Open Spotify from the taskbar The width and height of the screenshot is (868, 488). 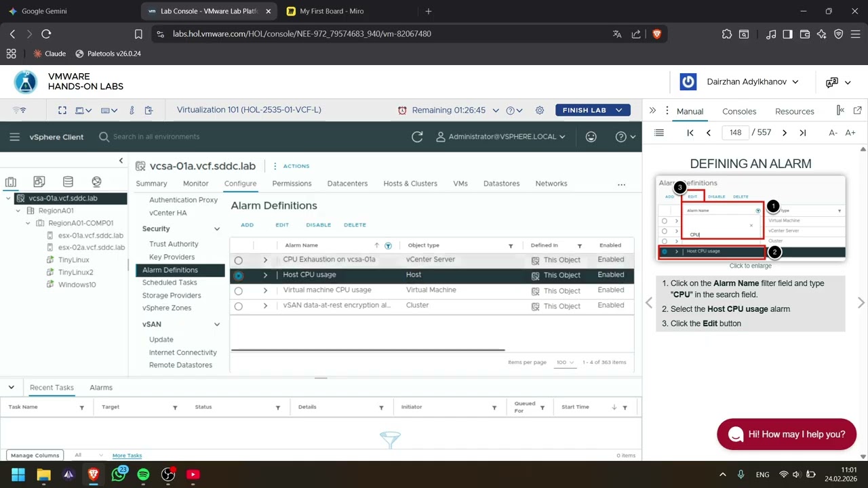pos(143,474)
